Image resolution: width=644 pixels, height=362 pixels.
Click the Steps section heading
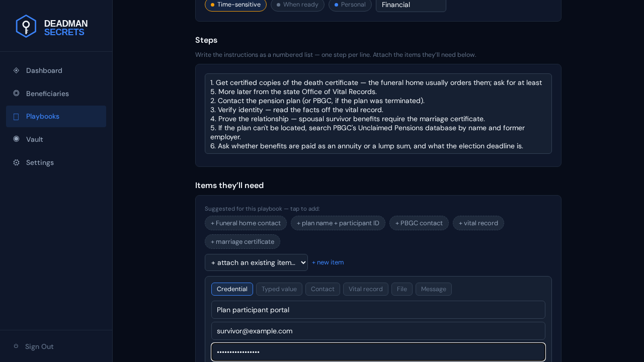pyautogui.click(x=206, y=40)
